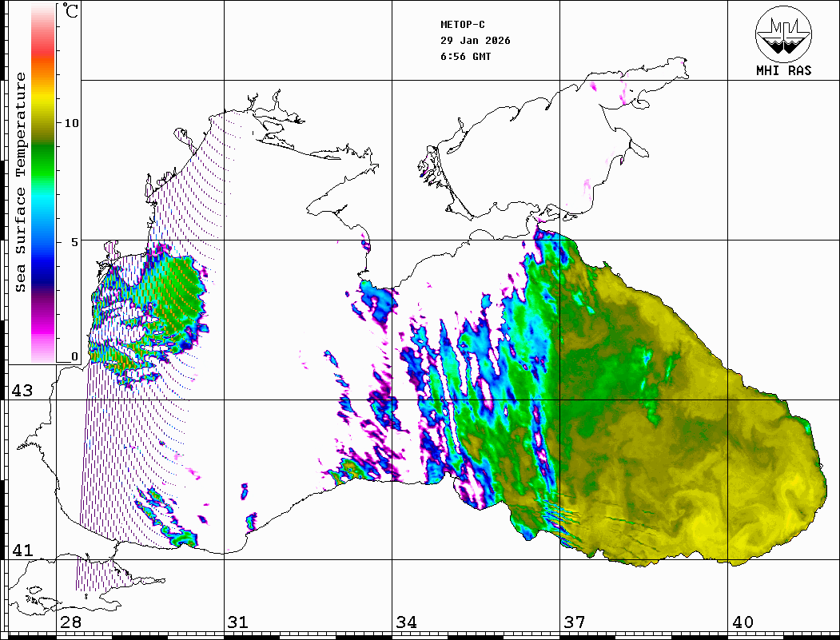Click the °C unit label above the scale
Image resolution: width=840 pixels, height=640 pixels.
[x=71, y=13]
